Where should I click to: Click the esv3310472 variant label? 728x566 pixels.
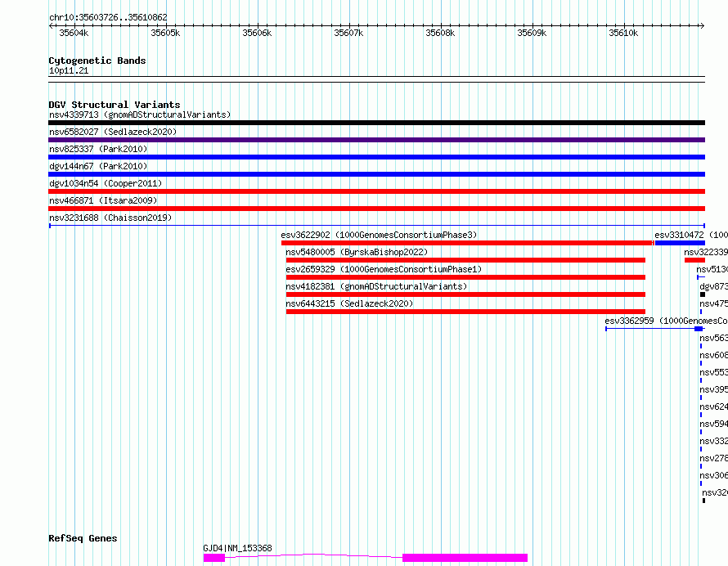[x=691, y=235]
